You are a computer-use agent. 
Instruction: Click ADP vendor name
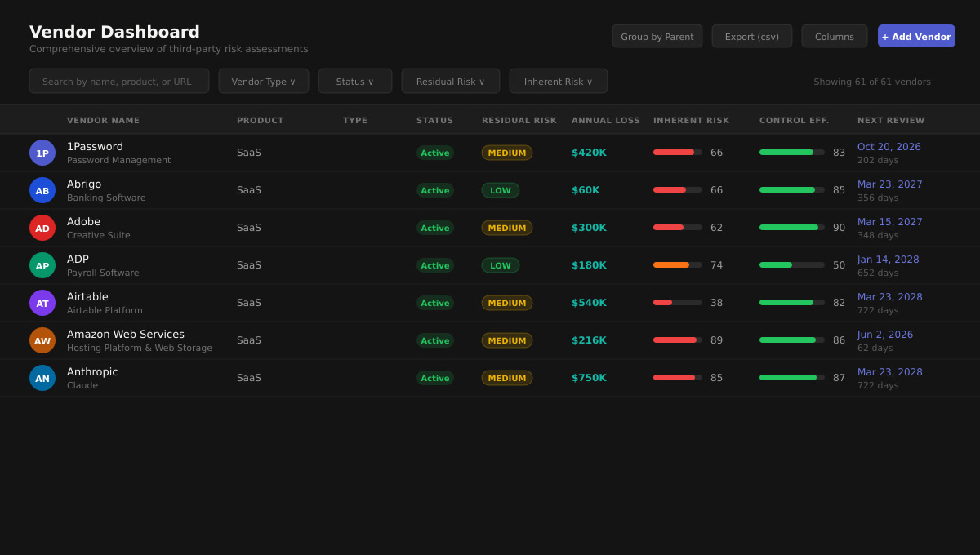78,259
